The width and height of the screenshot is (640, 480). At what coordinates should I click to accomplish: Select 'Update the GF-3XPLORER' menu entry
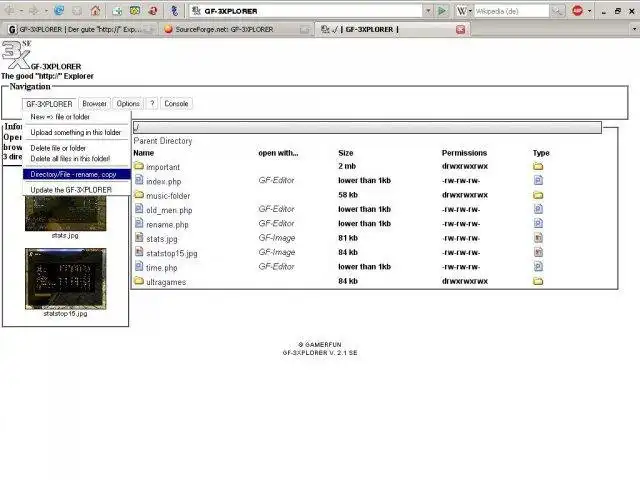[71, 190]
